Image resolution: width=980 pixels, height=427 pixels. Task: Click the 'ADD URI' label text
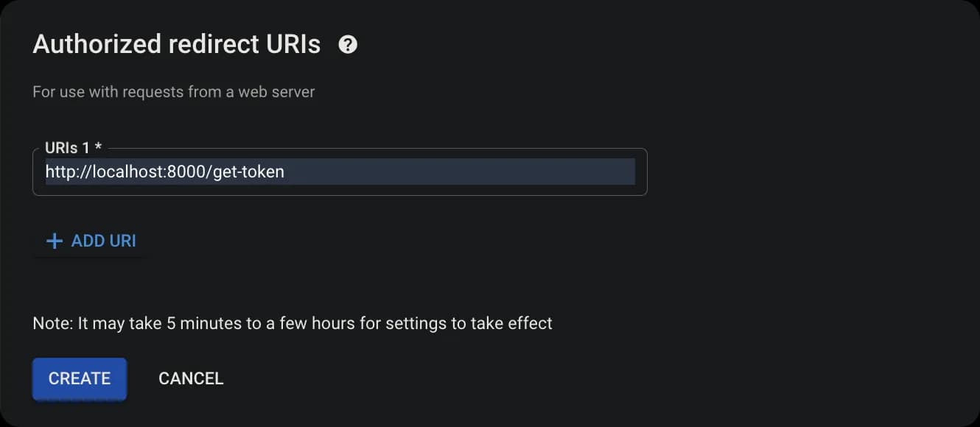click(x=104, y=241)
